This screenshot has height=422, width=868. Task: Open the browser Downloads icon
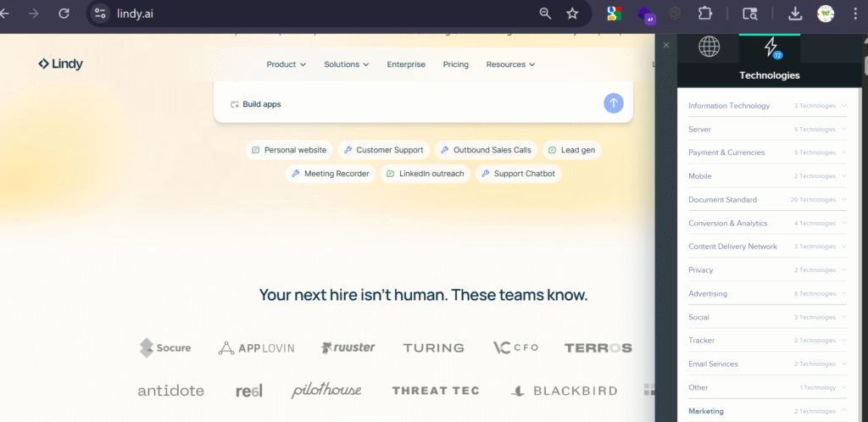click(795, 14)
